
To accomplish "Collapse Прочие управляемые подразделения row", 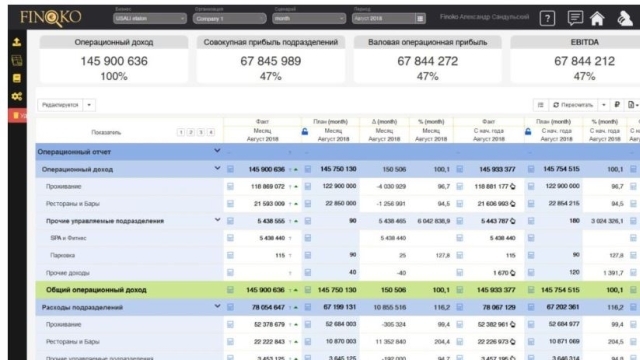I will 217,220.
